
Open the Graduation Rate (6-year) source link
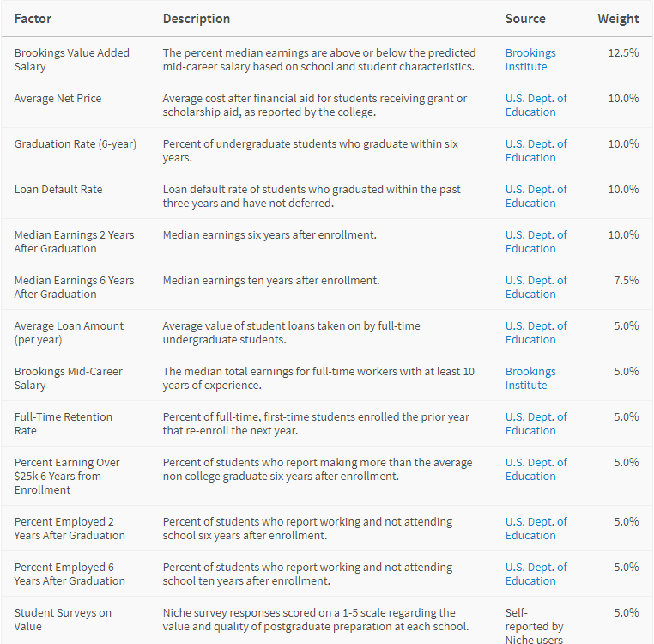pos(536,150)
